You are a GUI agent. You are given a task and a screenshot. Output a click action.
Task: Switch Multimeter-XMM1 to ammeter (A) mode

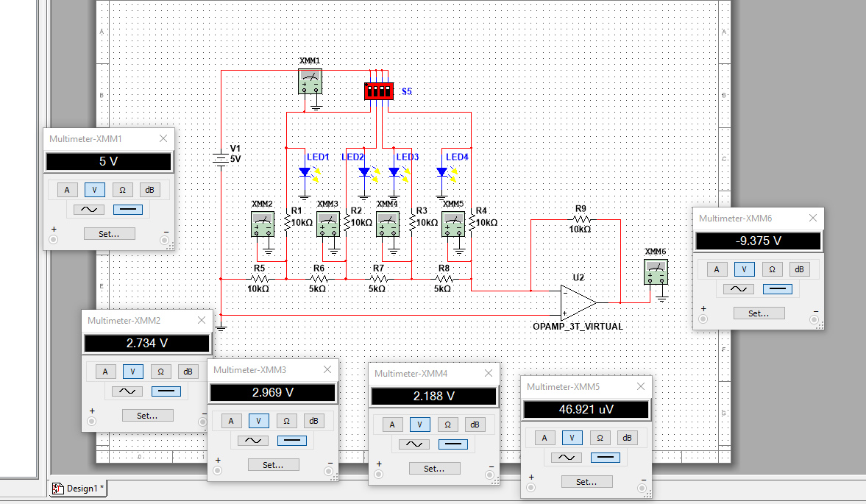click(67, 190)
